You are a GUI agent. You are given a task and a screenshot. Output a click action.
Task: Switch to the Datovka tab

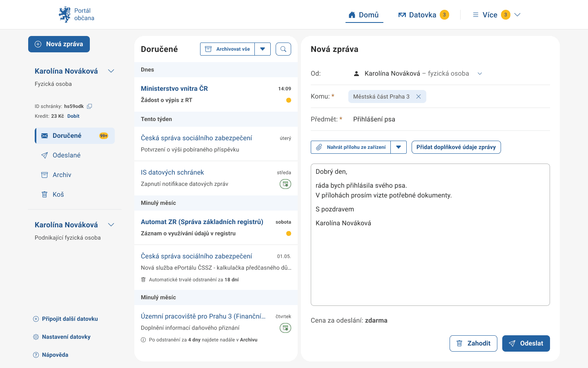[x=423, y=15]
